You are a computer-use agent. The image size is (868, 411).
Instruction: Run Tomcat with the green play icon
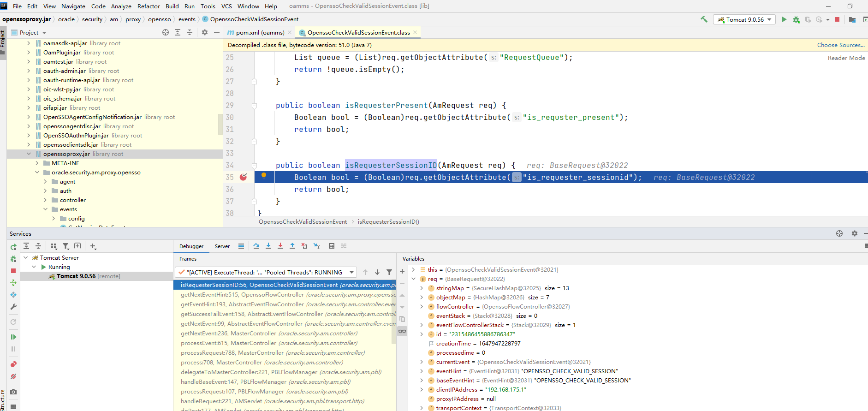(x=784, y=19)
